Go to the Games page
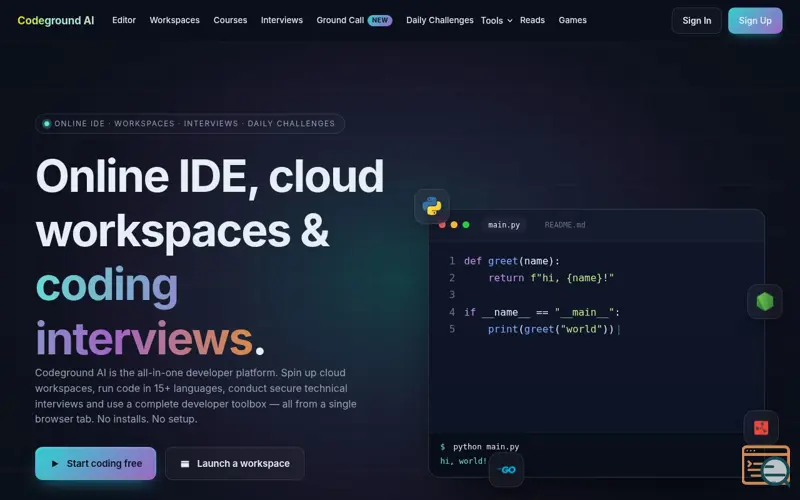 [572, 20]
